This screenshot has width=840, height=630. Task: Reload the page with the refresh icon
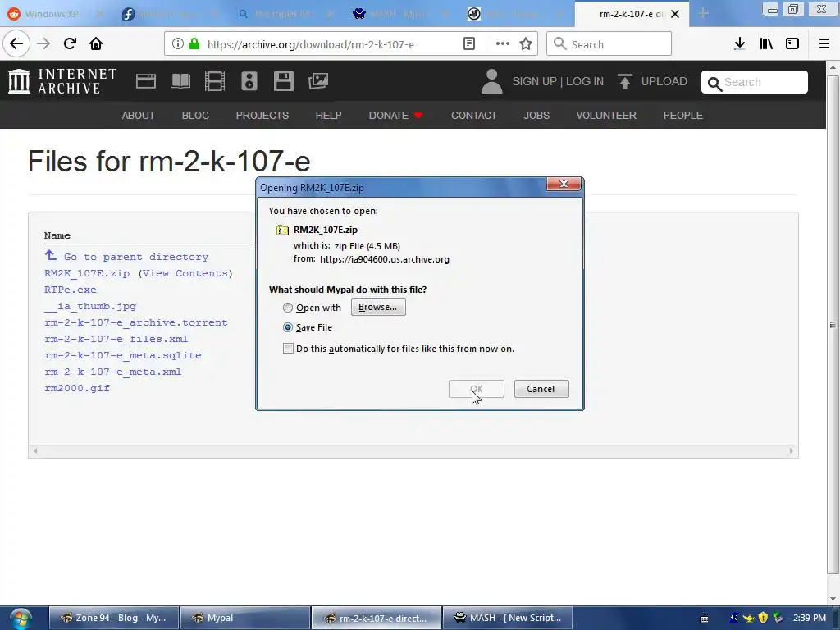(x=70, y=44)
